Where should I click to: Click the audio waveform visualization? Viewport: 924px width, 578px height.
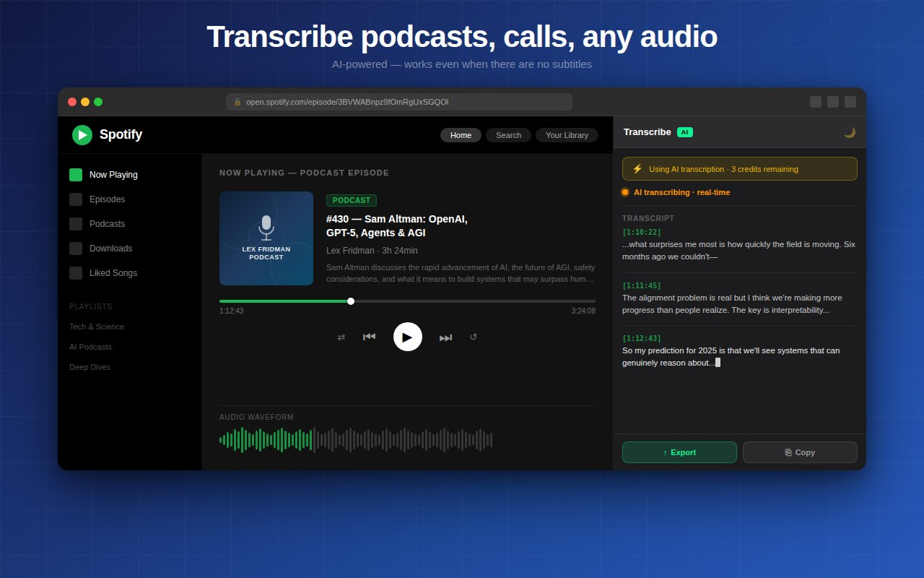click(x=356, y=439)
